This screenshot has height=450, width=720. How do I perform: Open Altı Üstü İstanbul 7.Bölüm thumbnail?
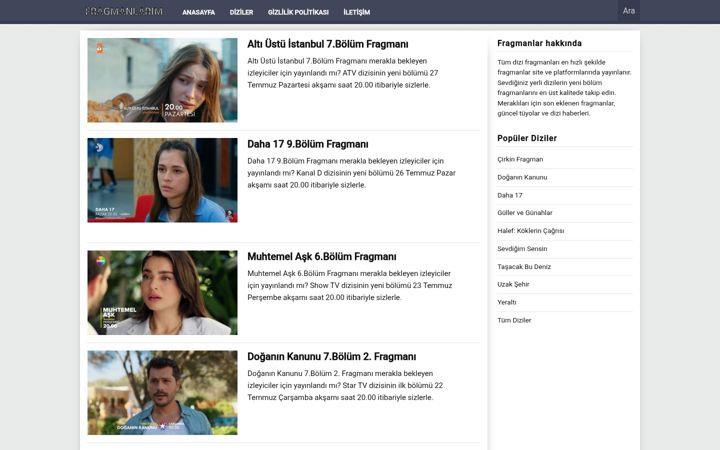[163, 80]
